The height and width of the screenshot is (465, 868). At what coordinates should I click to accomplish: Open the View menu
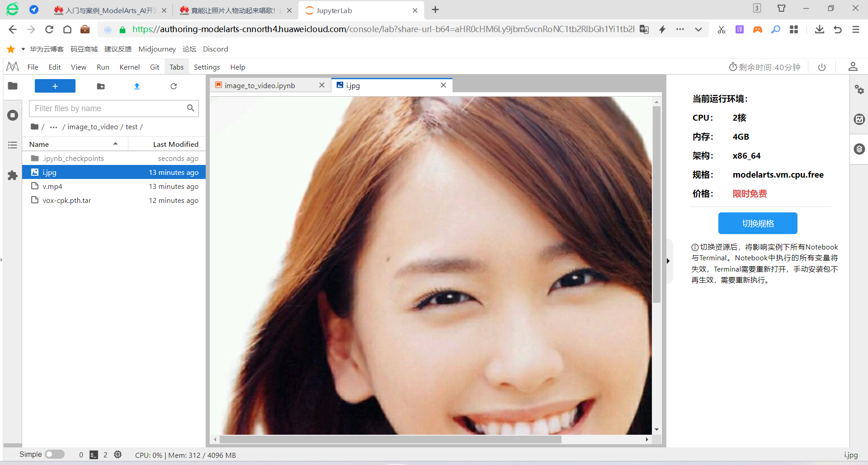[x=79, y=67]
